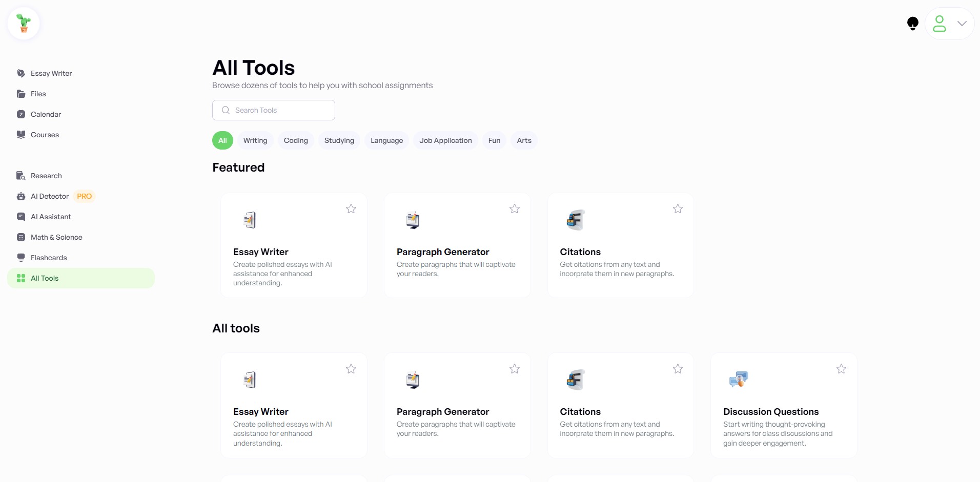Open the profile avatar menu
The image size is (980, 482).
[940, 24]
